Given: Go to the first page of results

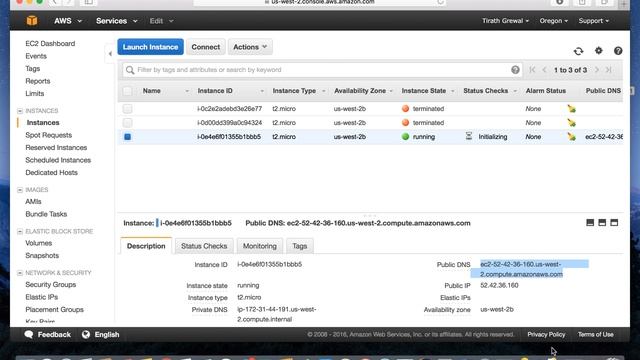Looking at the screenshot, I should [532, 70].
